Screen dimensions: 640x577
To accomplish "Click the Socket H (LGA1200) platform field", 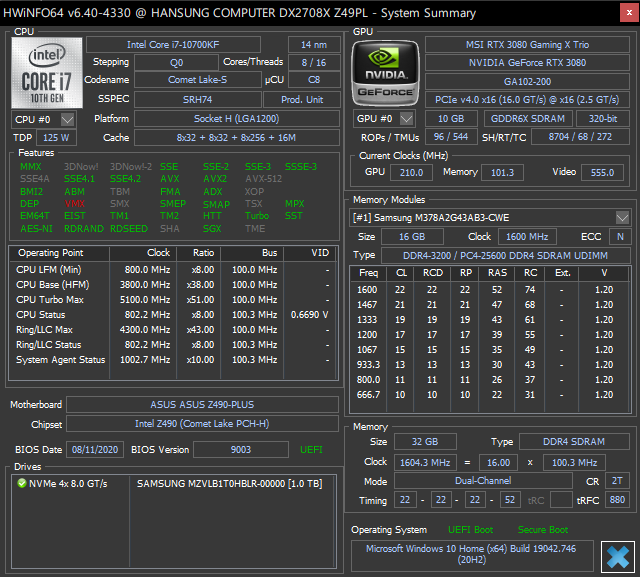I will click(x=237, y=119).
